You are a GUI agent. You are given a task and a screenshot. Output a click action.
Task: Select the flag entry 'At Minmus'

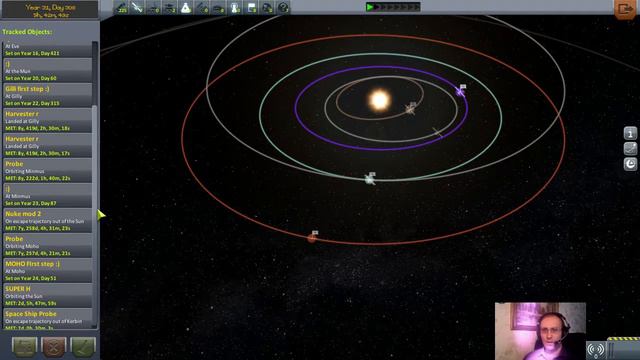click(x=47, y=196)
